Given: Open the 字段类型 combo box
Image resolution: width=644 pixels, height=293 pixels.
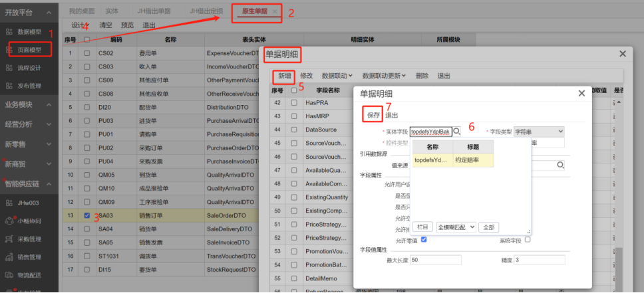Looking at the screenshot, I should (x=539, y=132).
